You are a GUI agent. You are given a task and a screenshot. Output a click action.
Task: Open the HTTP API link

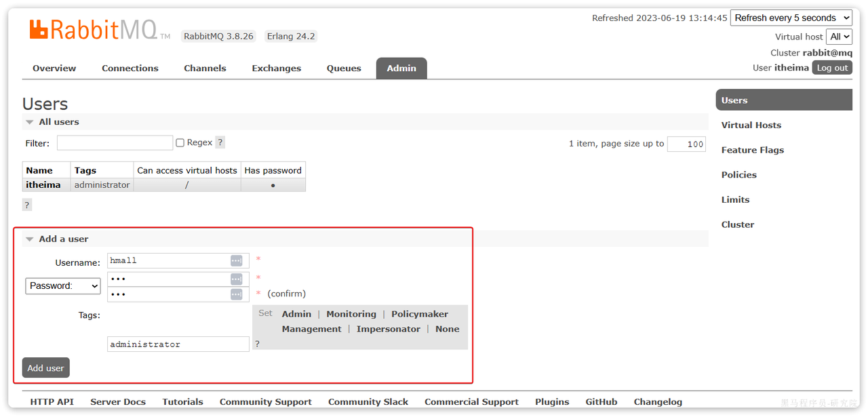(52, 402)
